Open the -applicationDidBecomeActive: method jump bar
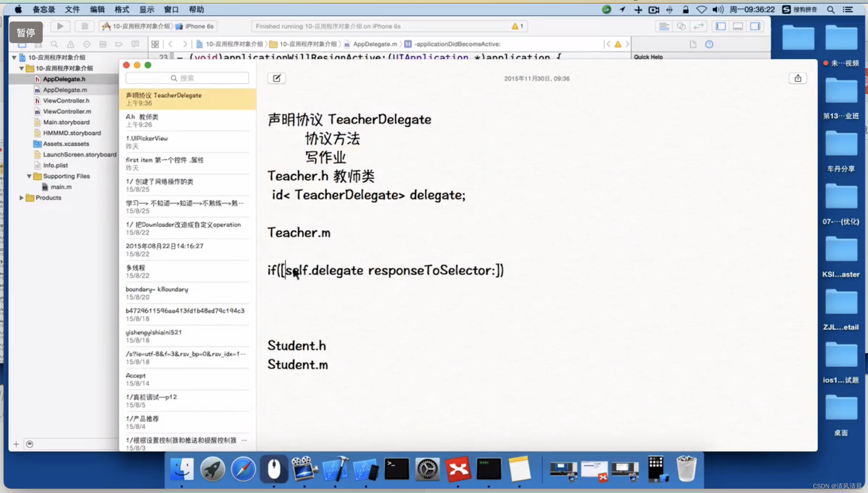 pos(452,44)
